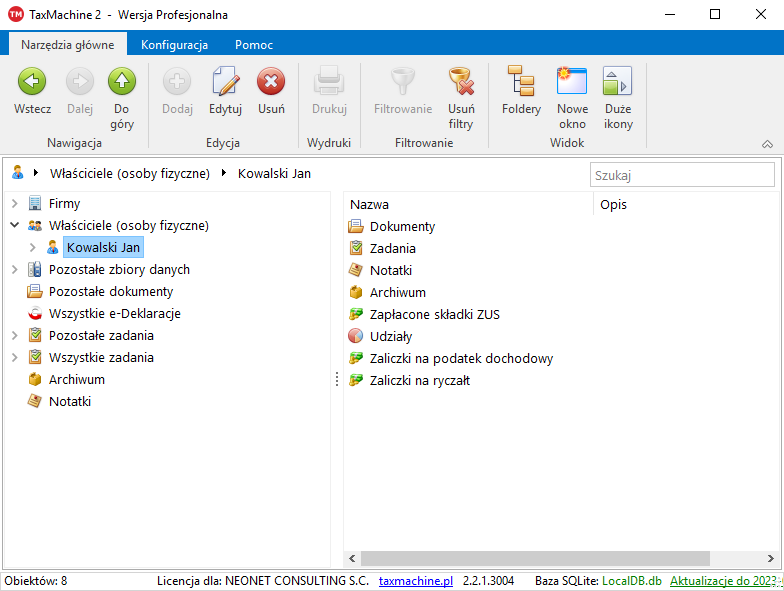Remove filters with Usuń filtry icon
784x591 pixels.
(x=460, y=82)
